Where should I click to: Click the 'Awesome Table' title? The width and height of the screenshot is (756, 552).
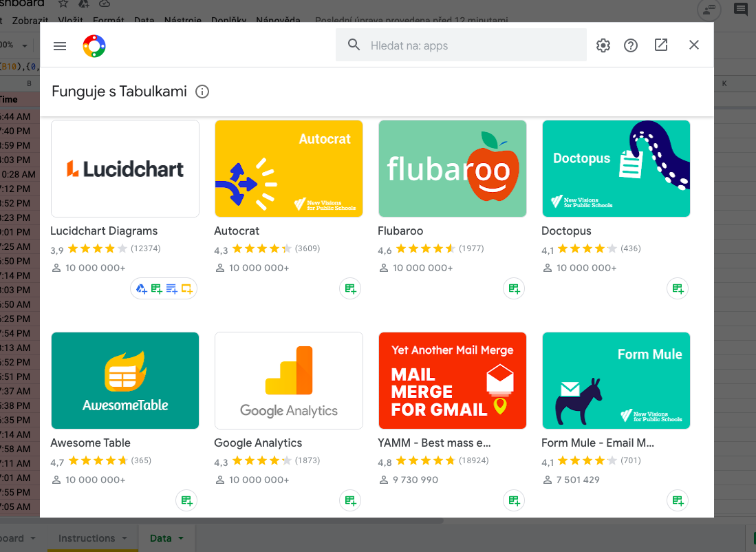coord(90,443)
